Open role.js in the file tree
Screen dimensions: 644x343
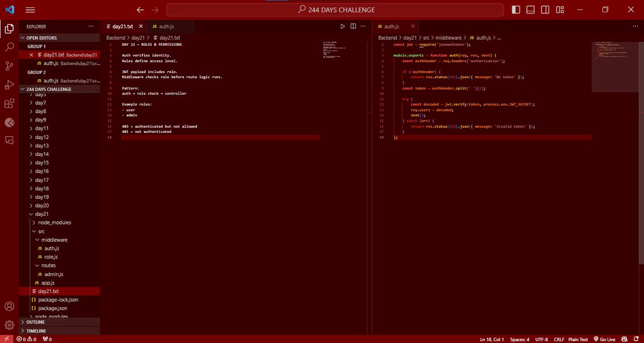coord(60,257)
